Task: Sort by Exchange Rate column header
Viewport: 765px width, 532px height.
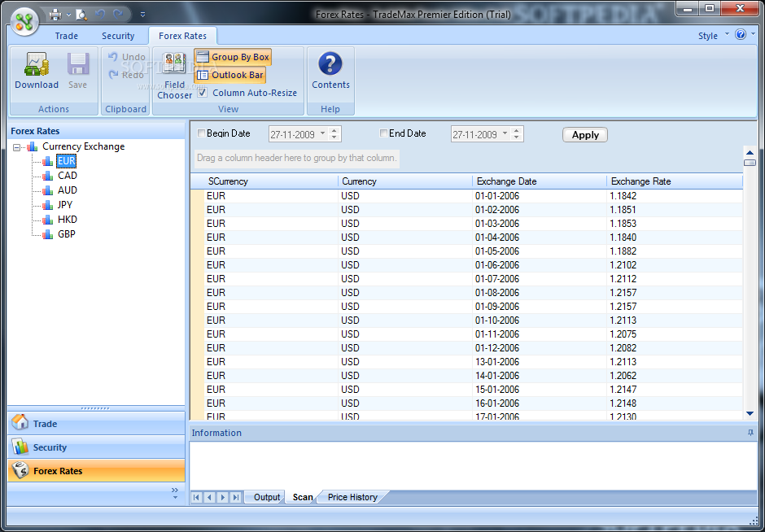Action: click(674, 181)
